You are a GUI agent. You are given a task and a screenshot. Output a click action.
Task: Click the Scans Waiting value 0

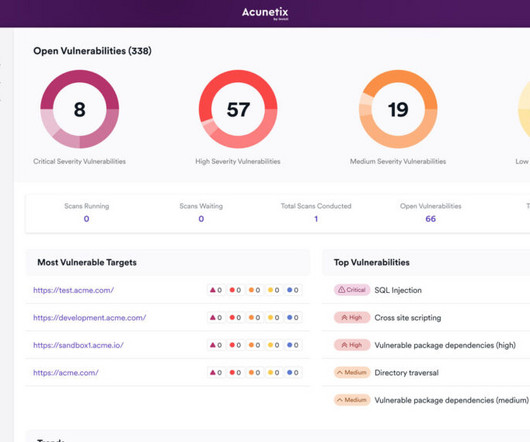click(x=201, y=219)
